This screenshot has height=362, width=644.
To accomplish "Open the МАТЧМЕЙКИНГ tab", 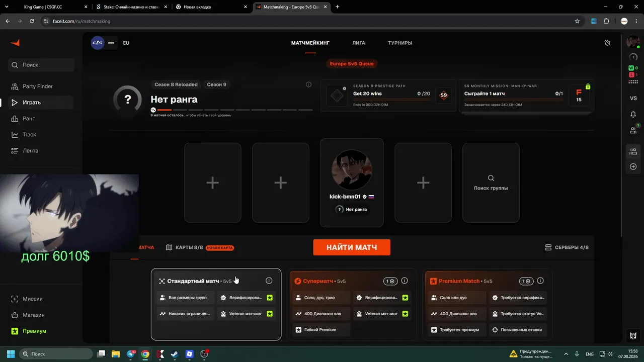I will (x=310, y=43).
